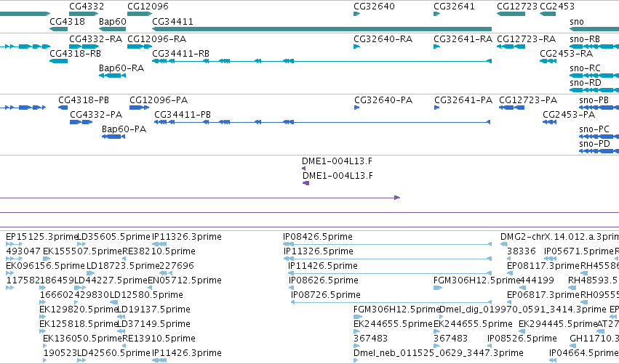Click the CG32640 gene label
This screenshot has height=364, width=619.
(x=374, y=7)
